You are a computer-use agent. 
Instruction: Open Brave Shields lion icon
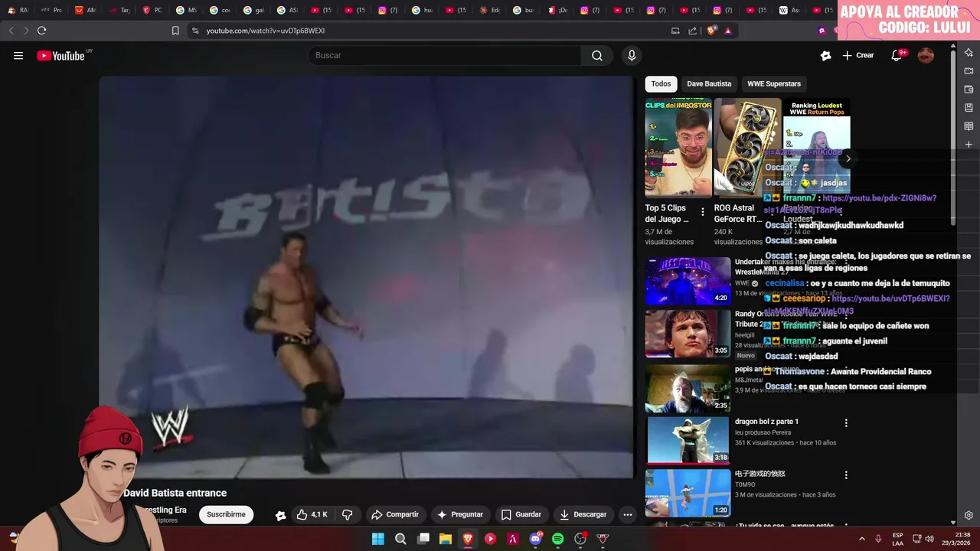[711, 31]
